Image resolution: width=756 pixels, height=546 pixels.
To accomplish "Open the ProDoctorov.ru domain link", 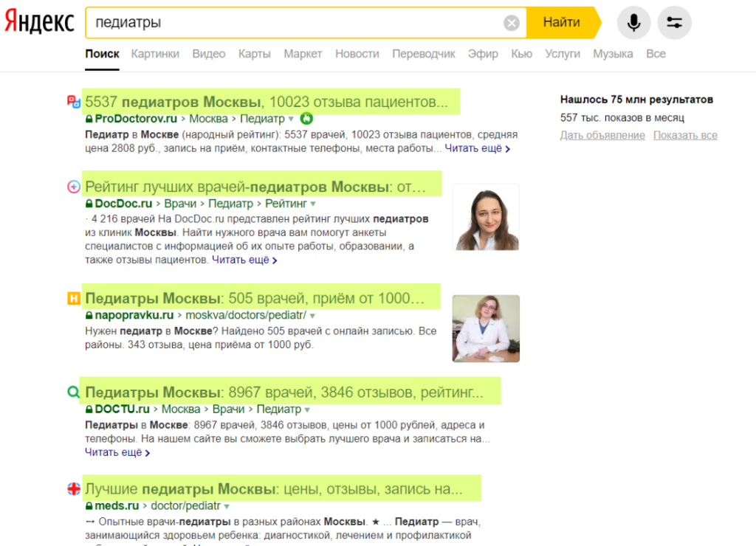I will pos(136,119).
